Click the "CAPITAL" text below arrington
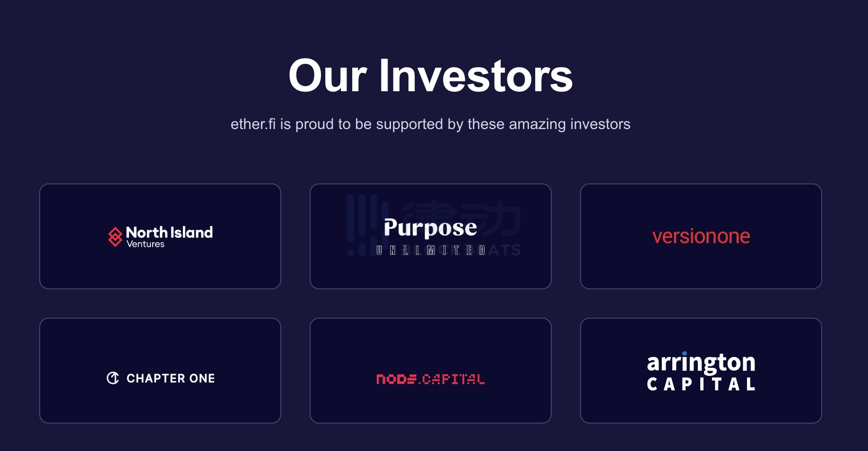 pos(701,384)
